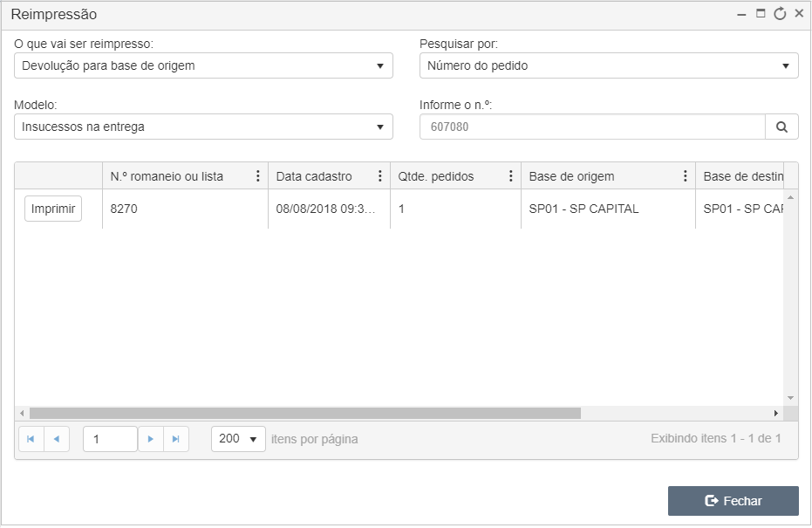This screenshot has width=812, height=528.
Task: Open the 'Pesquisar por' dropdown
Action: tap(609, 65)
